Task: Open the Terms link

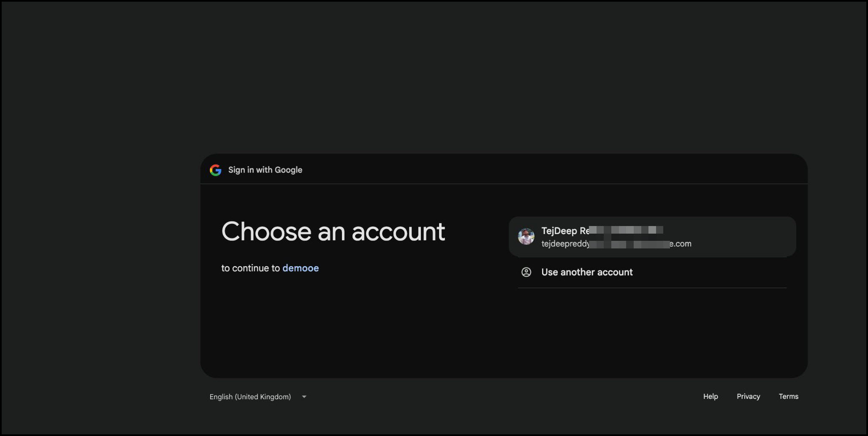Action: click(x=788, y=396)
